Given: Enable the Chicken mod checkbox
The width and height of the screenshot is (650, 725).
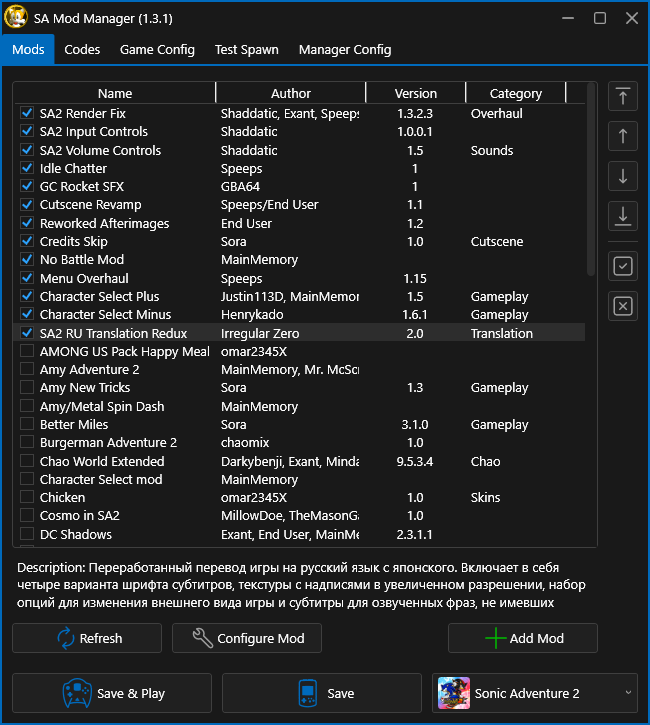Looking at the screenshot, I should 27,497.
